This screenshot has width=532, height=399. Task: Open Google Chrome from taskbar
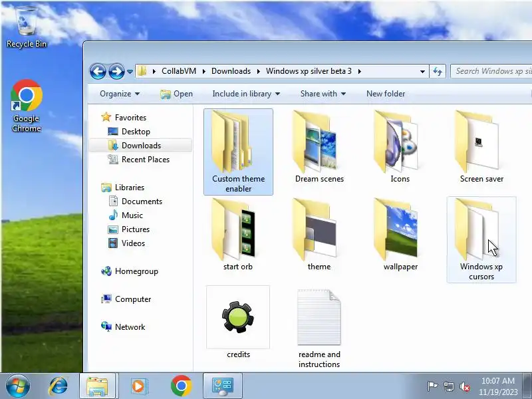coord(181,386)
